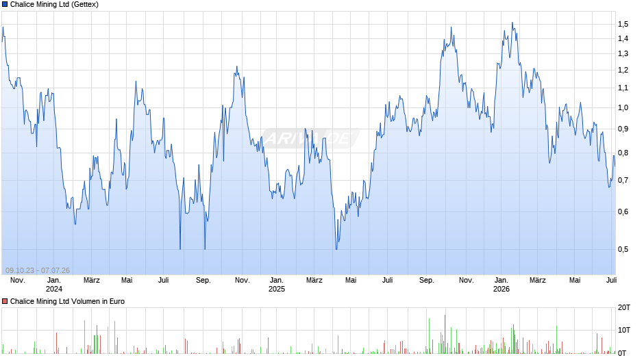Screen dimensions: 644x360
Task: Click the blue Chalice Mining legend square
Action: (5, 5)
